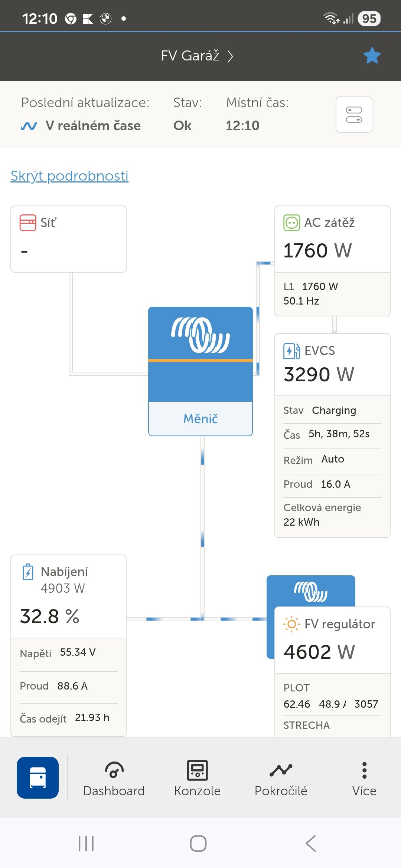Open the installation devices icon button
Screen dimensions: 401x868
(354, 115)
